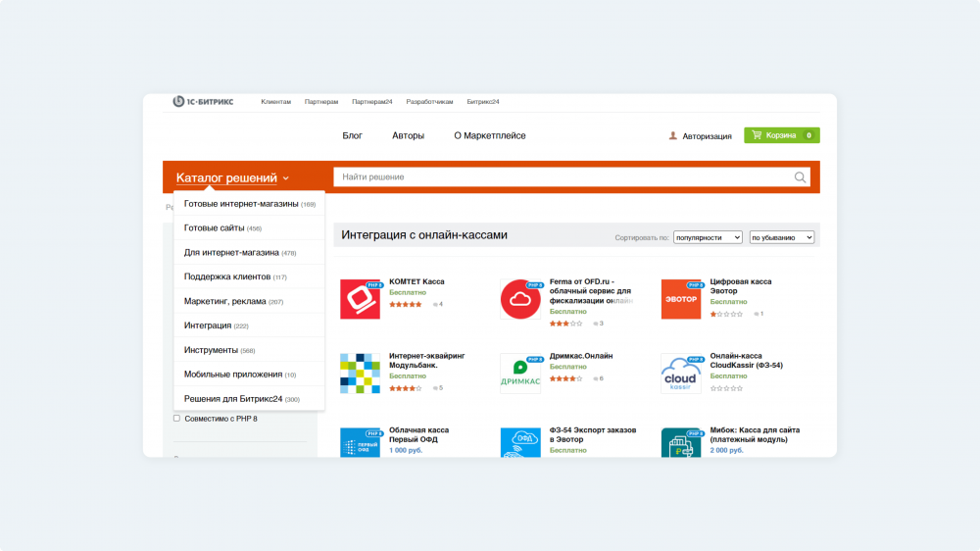Select Для интернет-магазина category
The height and width of the screenshot is (551, 980).
click(x=249, y=253)
